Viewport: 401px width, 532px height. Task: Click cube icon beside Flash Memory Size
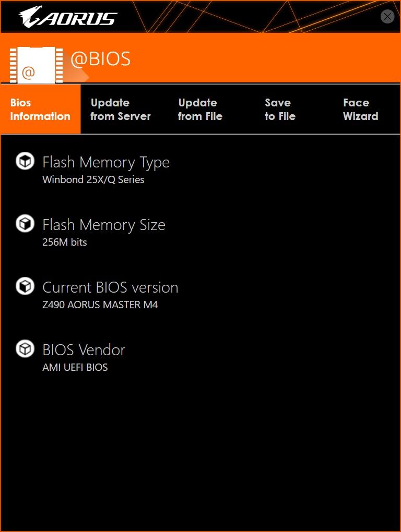[25, 224]
